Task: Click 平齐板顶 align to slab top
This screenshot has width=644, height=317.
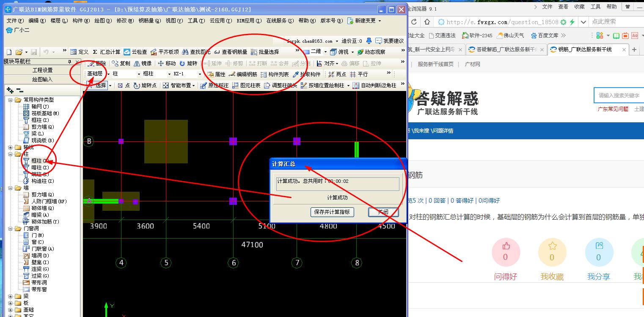Action: [x=165, y=52]
